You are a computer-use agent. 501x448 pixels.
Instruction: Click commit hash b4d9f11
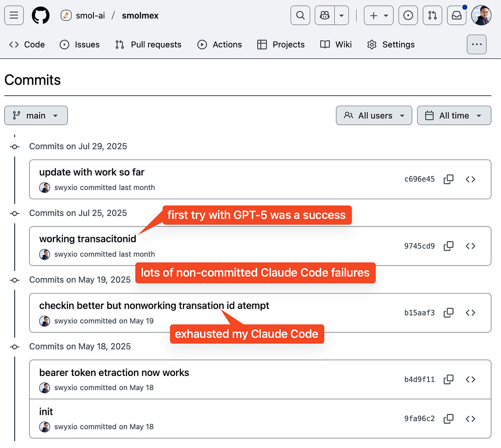tap(419, 380)
